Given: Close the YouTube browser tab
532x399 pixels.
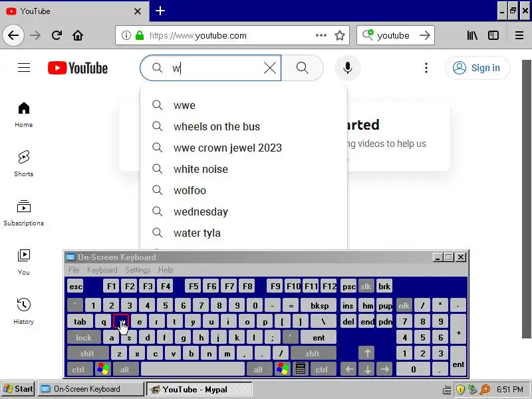Looking at the screenshot, I should [x=138, y=11].
